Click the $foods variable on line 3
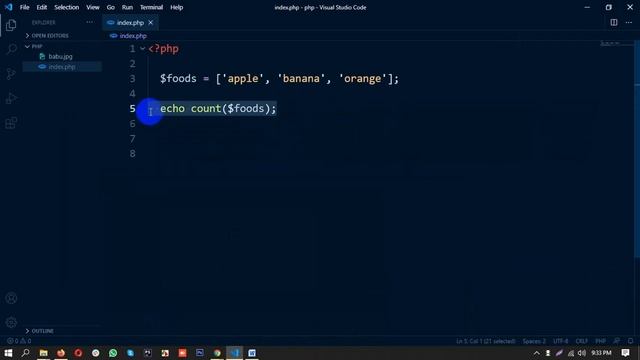 178,78
